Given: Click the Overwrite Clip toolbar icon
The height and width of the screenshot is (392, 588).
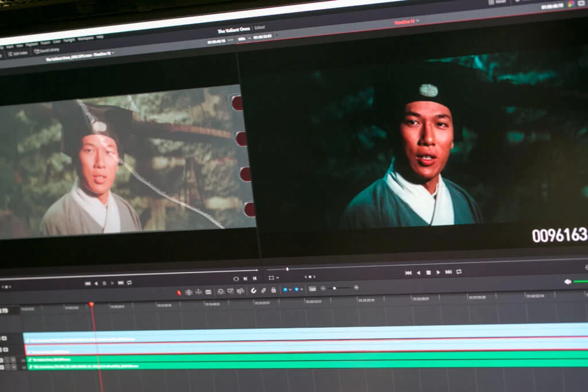Looking at the screenshot, I should click(x=230, y=291).
